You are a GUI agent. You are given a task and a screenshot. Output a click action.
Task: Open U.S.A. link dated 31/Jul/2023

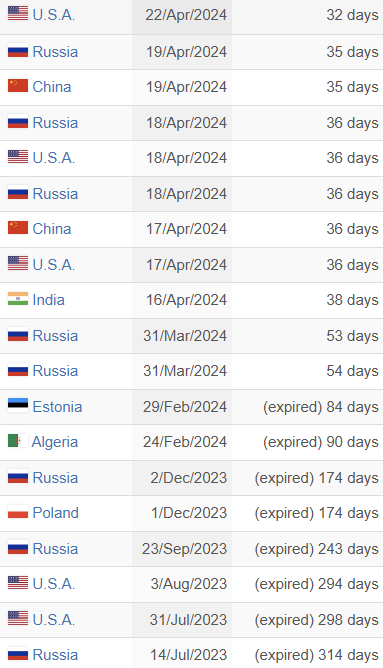(x=54, y=619)
